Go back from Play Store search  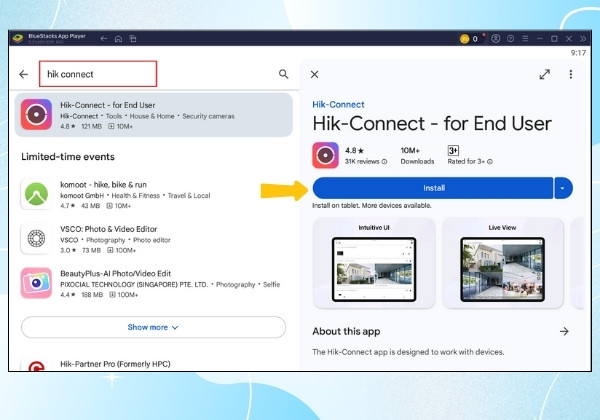pyautogui.click(x=24, y=74)
